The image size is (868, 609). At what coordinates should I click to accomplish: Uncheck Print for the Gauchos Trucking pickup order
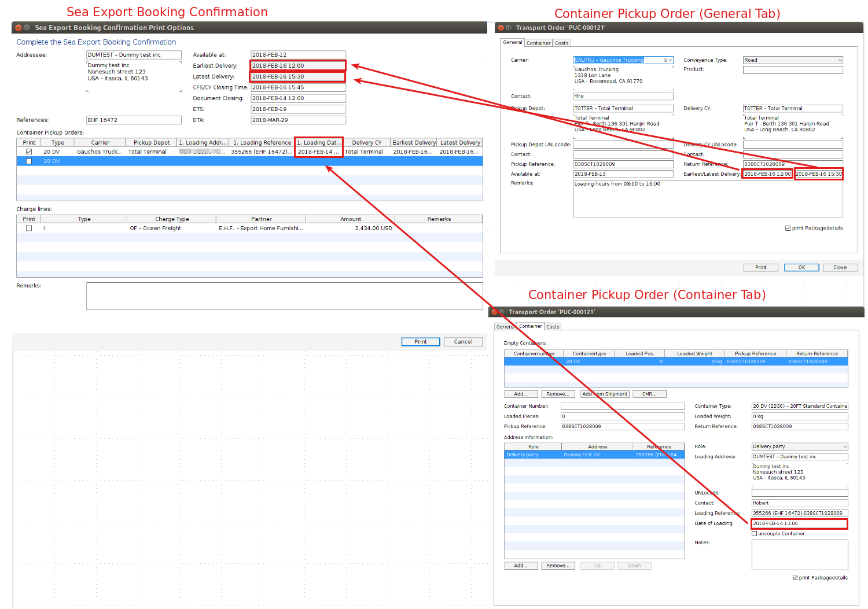coord(28,152)
